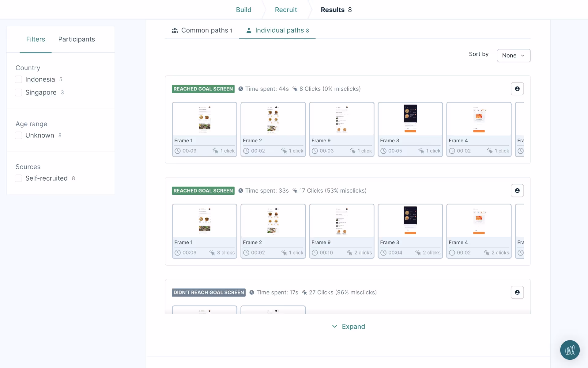Enable the Unknown age range filter
588x368 pixels.
click(18, 136)
